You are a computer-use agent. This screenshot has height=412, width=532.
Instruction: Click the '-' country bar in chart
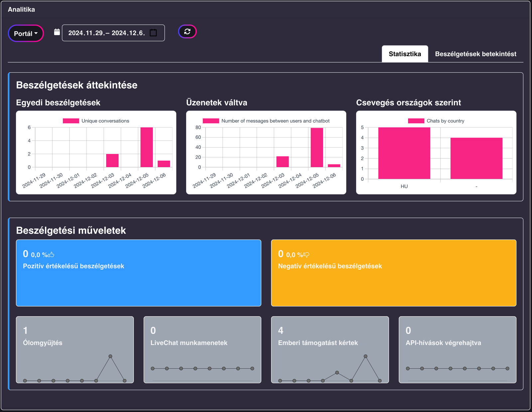(x=476, y=158)
